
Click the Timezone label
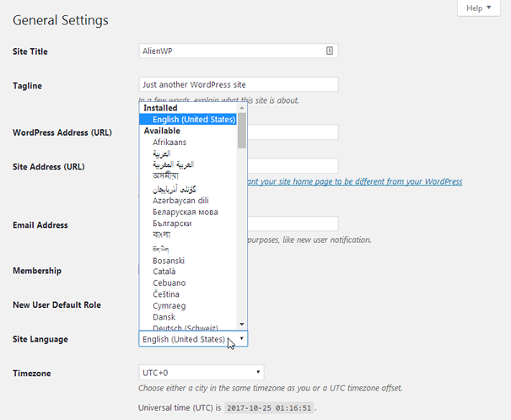pyautogui.click(x=32, y=374)
